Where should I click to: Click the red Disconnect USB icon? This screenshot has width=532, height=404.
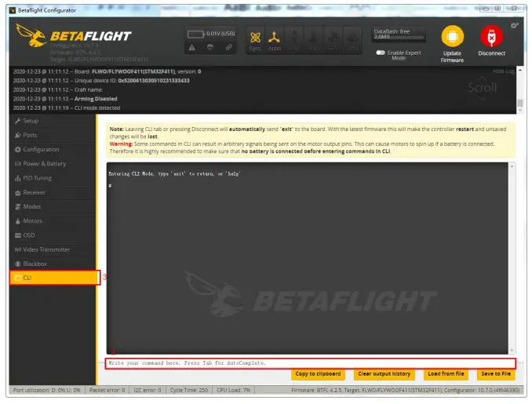click(x=491, y=36)
